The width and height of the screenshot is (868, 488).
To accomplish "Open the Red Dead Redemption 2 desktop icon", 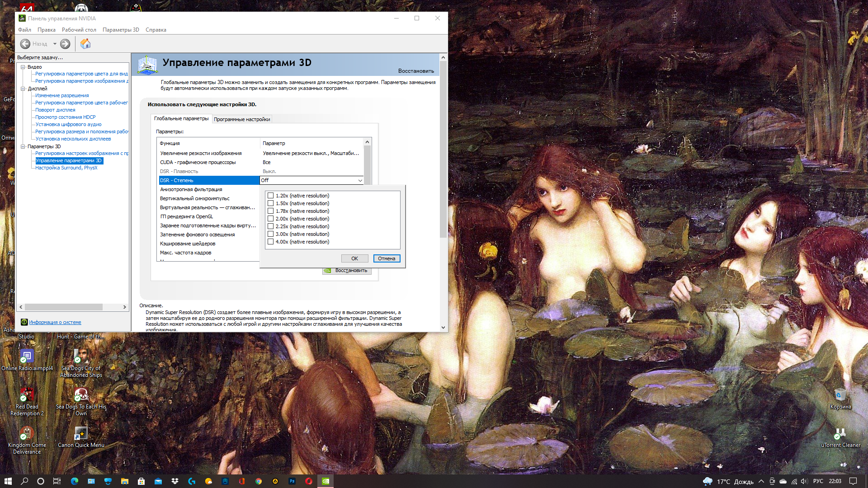I will pyautogui.click(x=27, y=394).
